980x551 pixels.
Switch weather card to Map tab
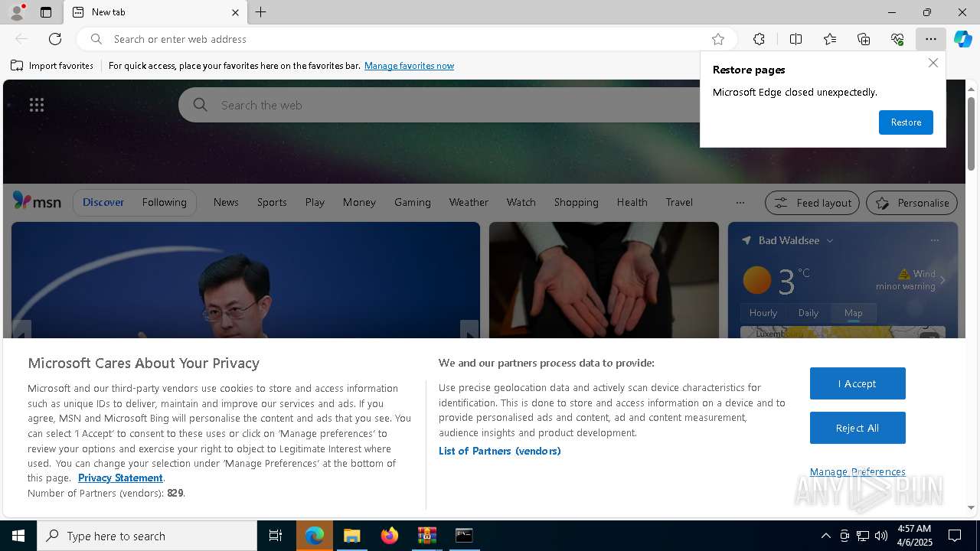point(853,313)
